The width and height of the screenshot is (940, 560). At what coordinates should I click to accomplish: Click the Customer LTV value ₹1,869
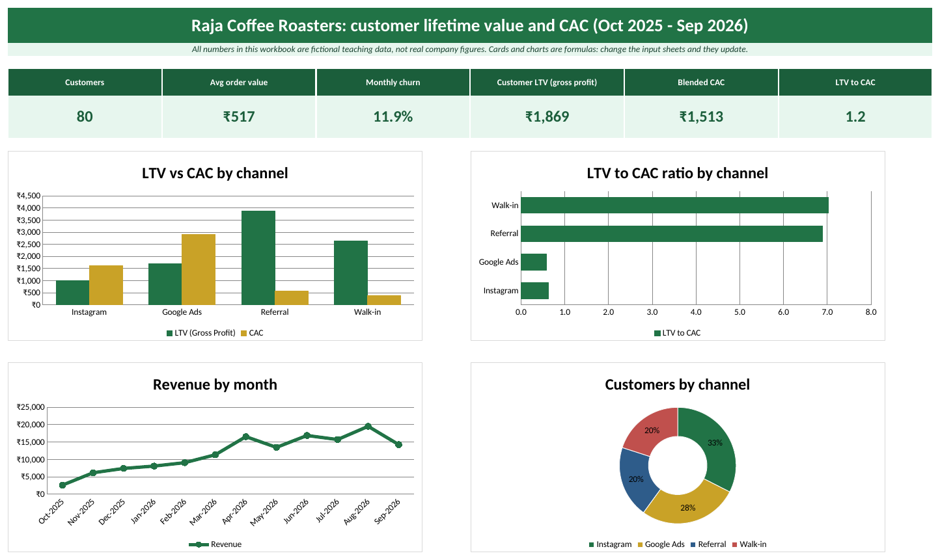coord(547,116)
